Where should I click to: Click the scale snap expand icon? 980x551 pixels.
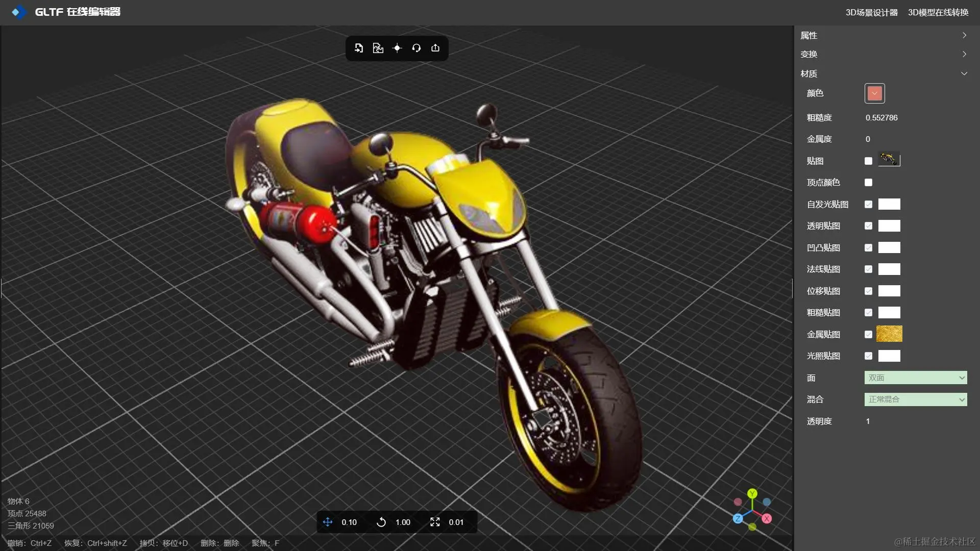tap(435, 522)
